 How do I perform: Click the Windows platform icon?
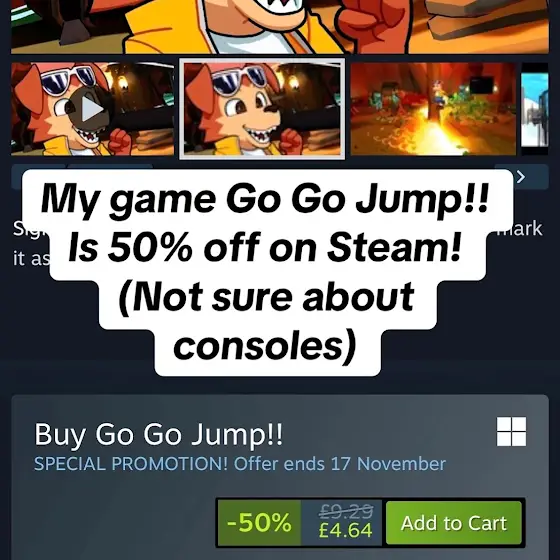[511, 431]
